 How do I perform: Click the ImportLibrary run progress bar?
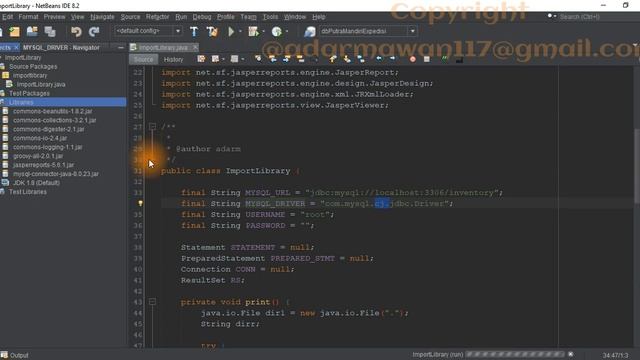click(x=515, y=354)
